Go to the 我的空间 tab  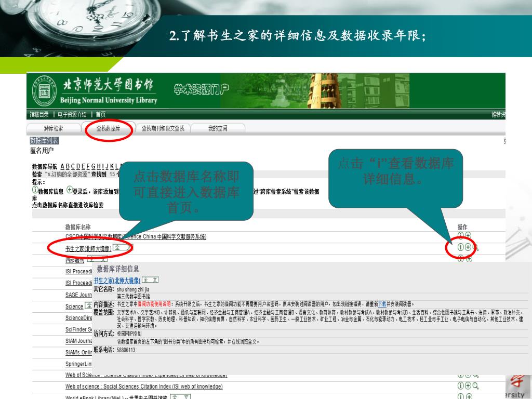[218, 128]
